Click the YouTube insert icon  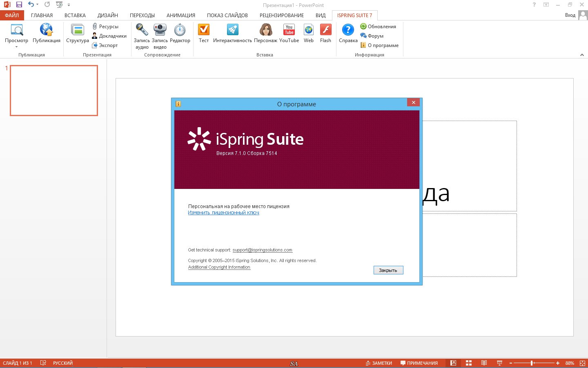(x=289, y=30)
